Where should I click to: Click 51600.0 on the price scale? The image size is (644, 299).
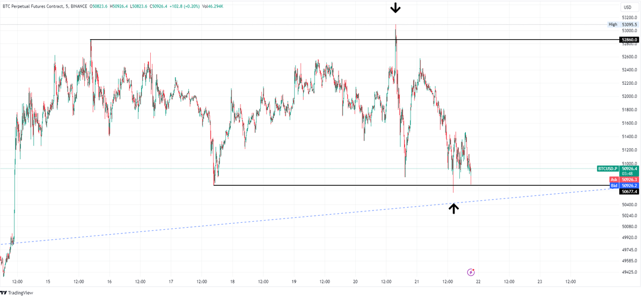pos(630,123)
